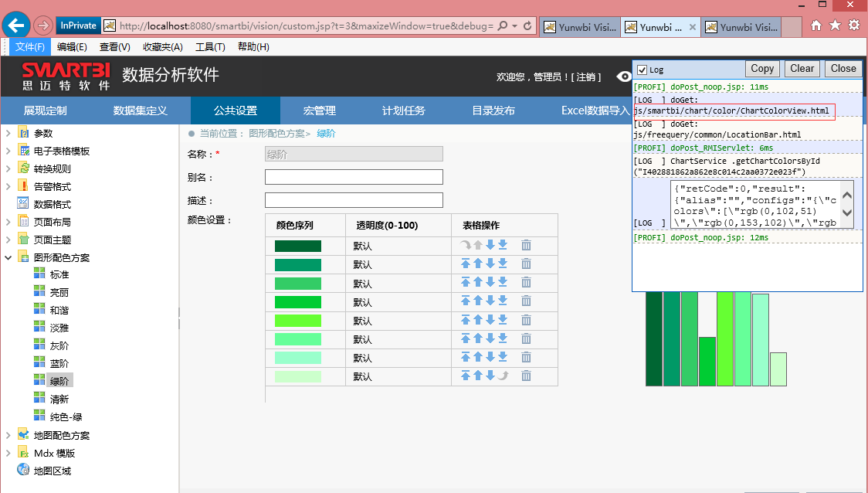Close the log panel with Close button
Screen dimensions: 868x493
click(843, 69)
